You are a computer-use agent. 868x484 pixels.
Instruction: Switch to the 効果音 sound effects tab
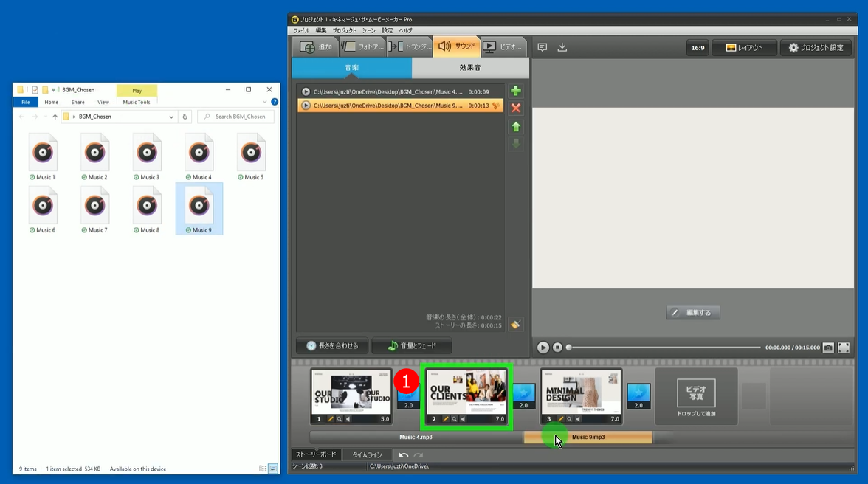click(x=470, y=68)
